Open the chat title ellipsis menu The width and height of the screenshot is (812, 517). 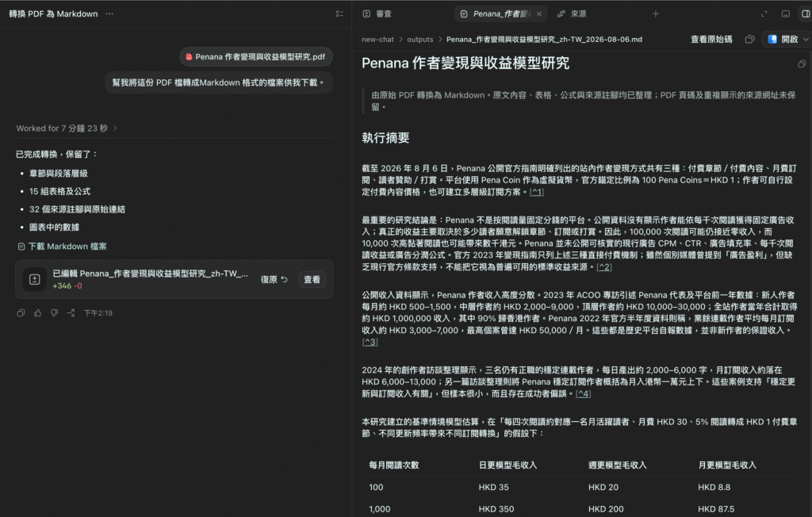pos(109,14)
